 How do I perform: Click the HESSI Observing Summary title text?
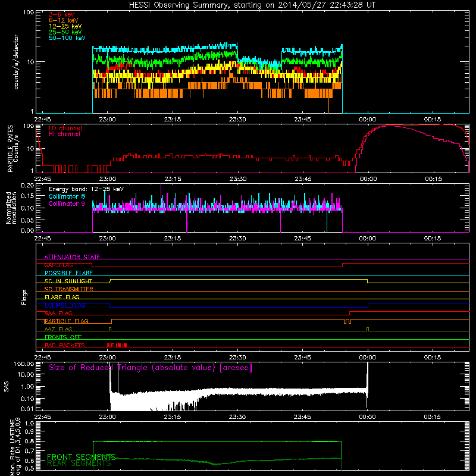[252, 5]
